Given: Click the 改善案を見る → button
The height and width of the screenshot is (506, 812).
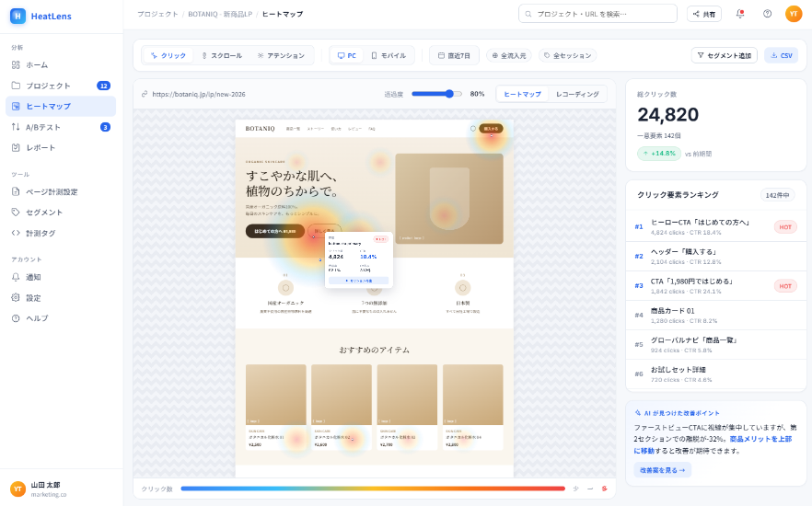Looking at the screenshot, I should pos(662,470).
